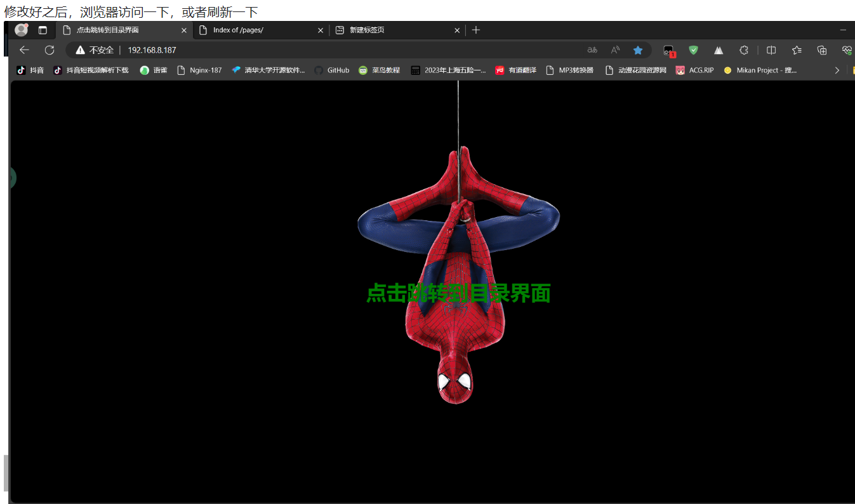
Task: Open the 语雀 bookmark
Action: point(154,70)
